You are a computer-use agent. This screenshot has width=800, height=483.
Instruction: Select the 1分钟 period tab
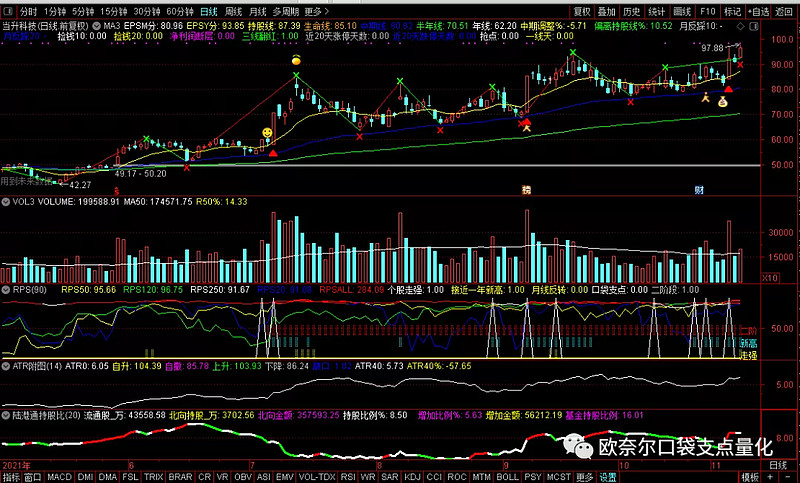point(55,11)
